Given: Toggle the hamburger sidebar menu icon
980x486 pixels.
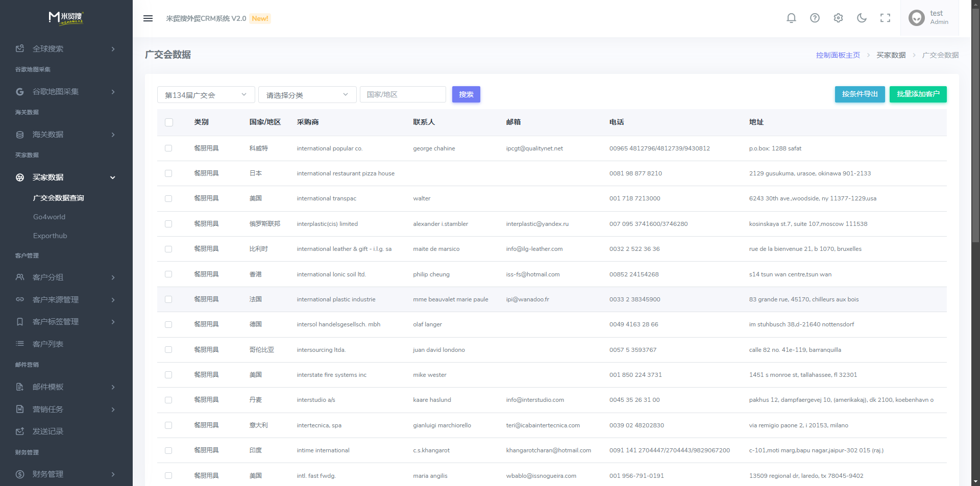Looking at the screenshot, I should click(x=148, y=18).
